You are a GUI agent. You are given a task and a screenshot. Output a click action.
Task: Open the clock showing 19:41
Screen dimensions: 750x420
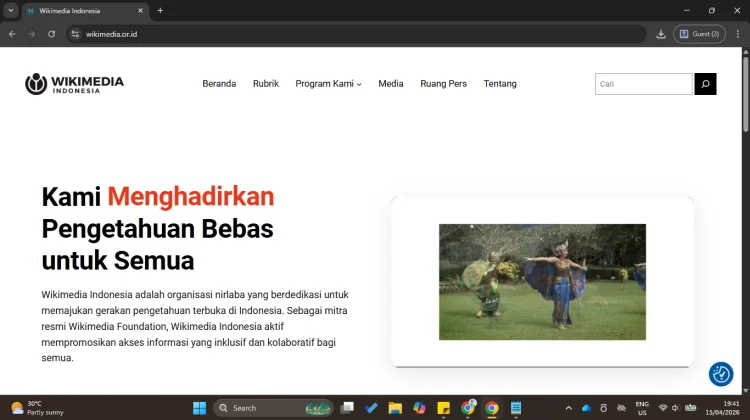pyautogui.click(x=722, y=408)
